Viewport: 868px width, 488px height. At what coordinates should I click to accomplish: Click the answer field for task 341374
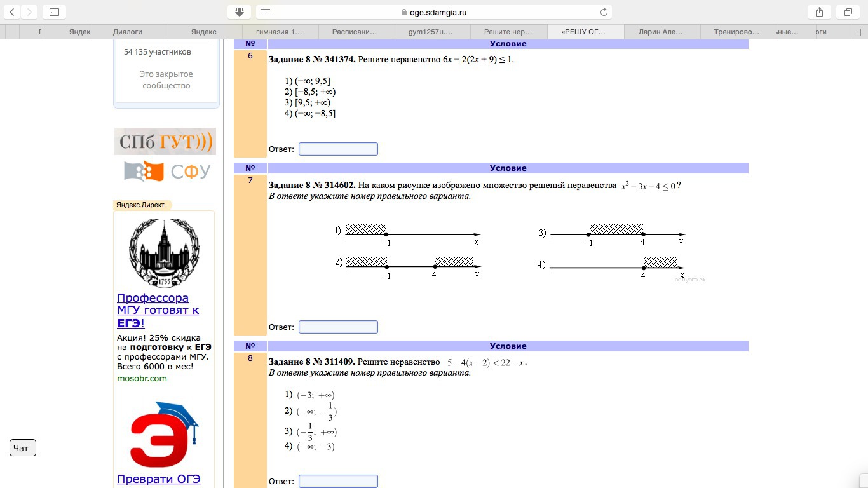pos(338,149)
